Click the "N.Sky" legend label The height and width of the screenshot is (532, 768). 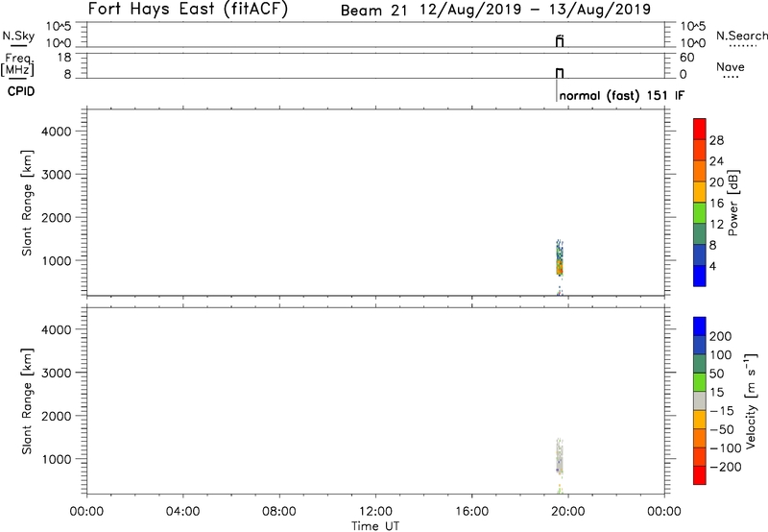(x=18, y=36)
